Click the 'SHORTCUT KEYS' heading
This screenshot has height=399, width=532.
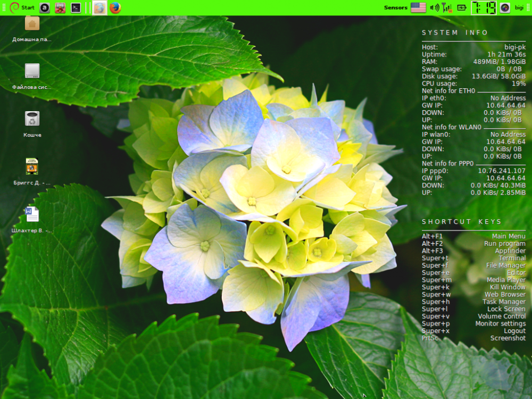[461, 221]
